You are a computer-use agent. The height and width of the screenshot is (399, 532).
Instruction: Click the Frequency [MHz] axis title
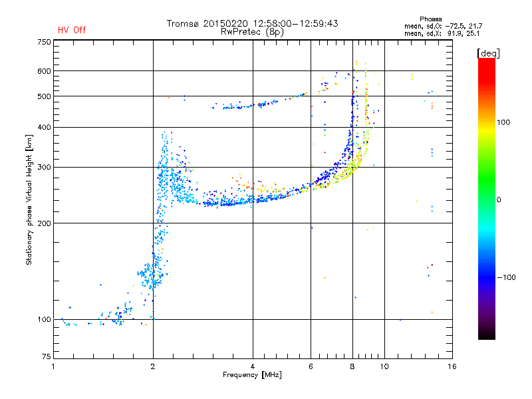tap(252, 375)
